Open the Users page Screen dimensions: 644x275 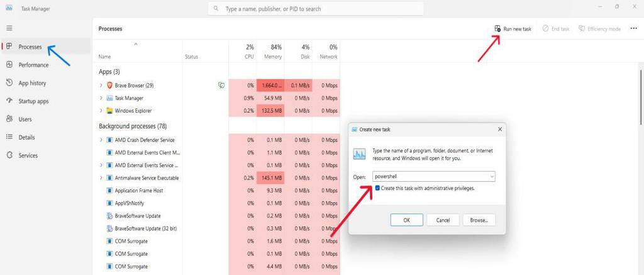25,119
